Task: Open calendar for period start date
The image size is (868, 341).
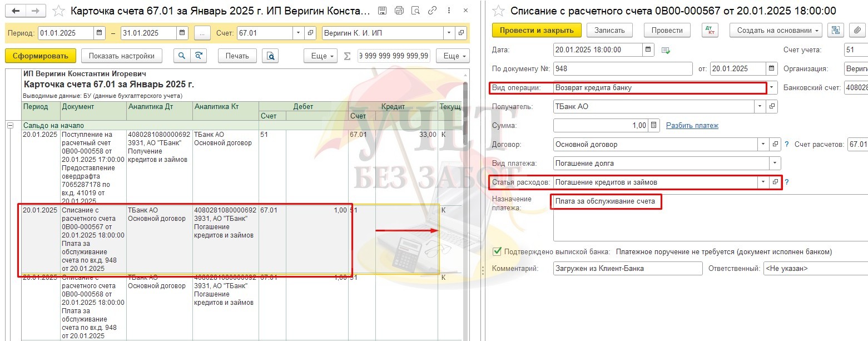Action: point(99,33)
